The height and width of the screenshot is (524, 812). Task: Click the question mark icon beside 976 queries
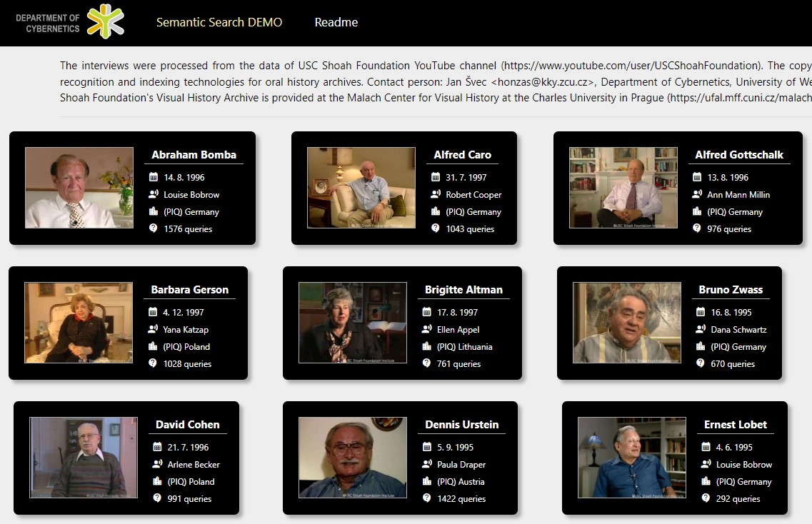coord(697,228)
